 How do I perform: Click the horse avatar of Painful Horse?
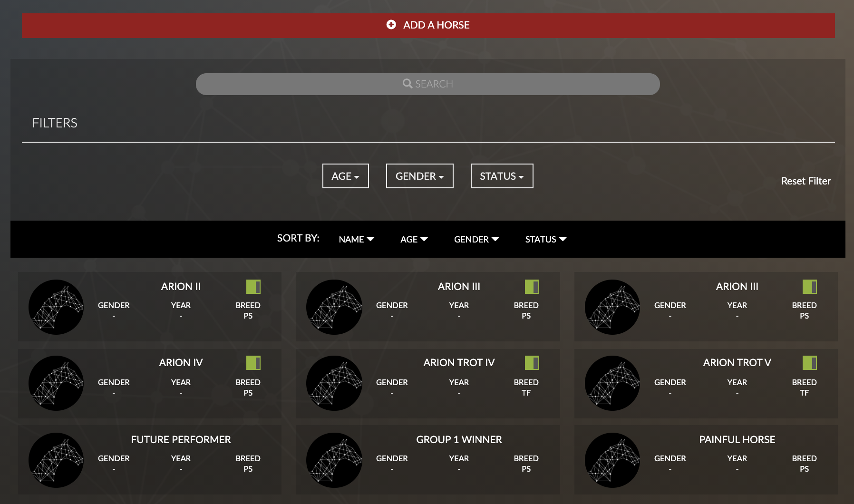click(x=612, y=460)
